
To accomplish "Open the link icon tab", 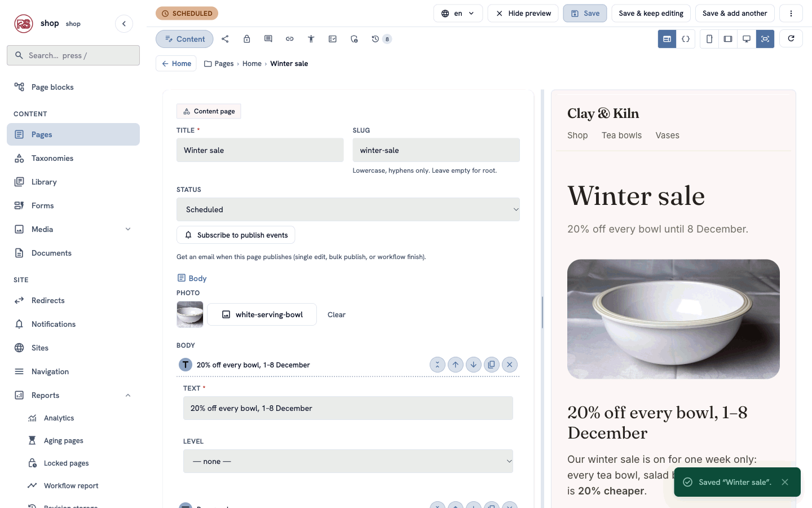I will tap(289, 39).
